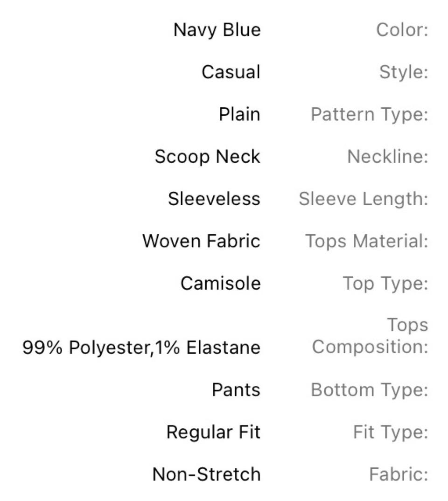This screenshot has width=448, height=501.
Task: Click the Sleeveless value
Action: point(214,199)
